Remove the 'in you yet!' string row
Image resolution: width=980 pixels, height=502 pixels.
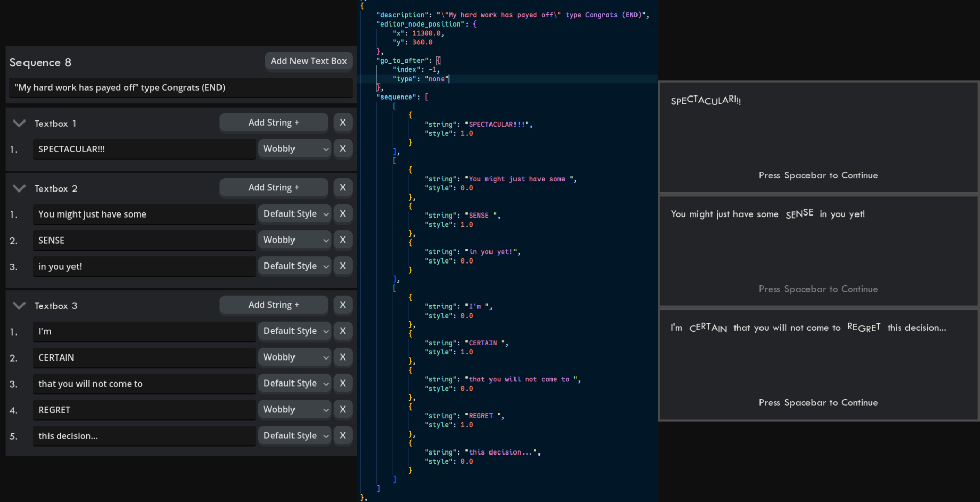[342, 266]
